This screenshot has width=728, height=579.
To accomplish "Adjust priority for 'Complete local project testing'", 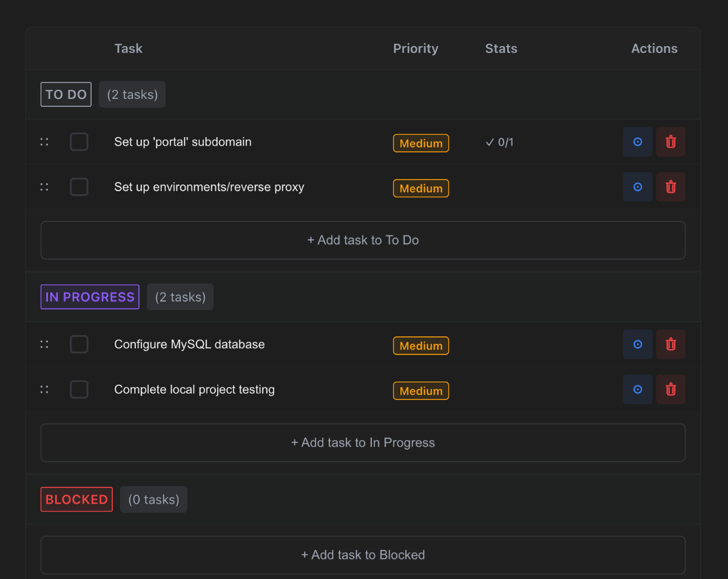I will (x=421, y=390).
